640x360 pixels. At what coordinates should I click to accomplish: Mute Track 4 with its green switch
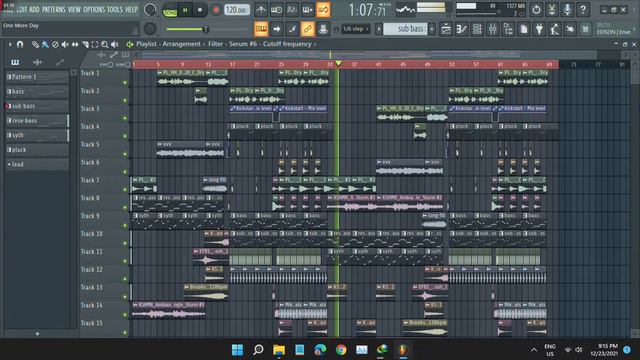click(125, 136)
